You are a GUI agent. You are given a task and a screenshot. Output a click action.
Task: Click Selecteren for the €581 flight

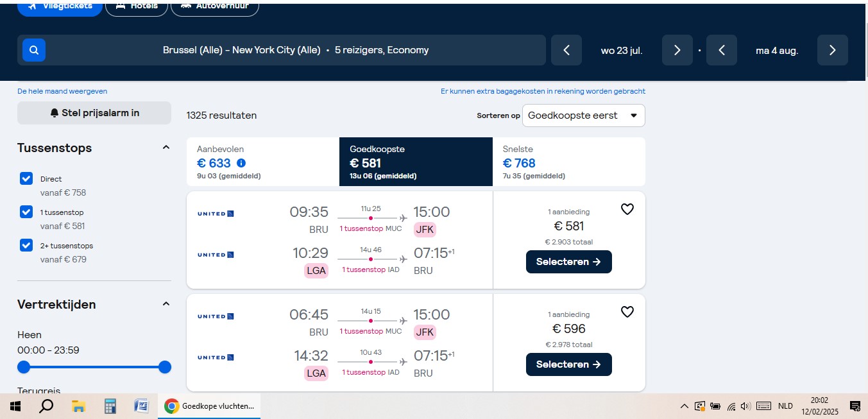568,262
